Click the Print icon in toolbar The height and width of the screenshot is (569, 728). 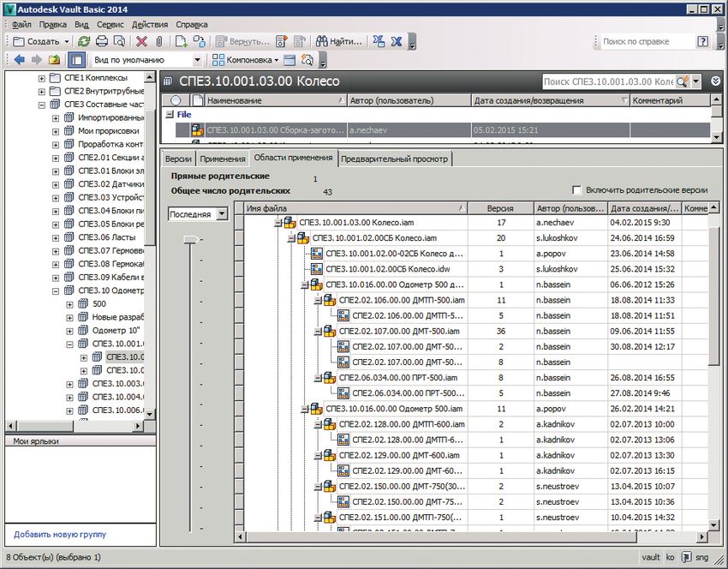(102, 41)
